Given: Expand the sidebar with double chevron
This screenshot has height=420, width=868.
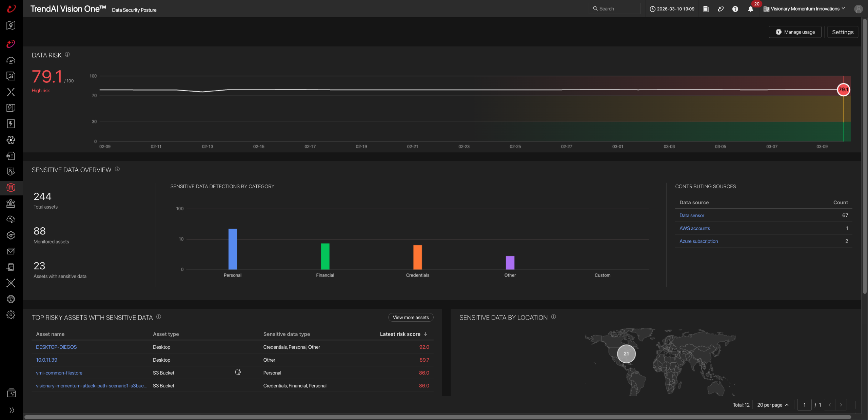Looking at the screenshot, I should [12, 410].
